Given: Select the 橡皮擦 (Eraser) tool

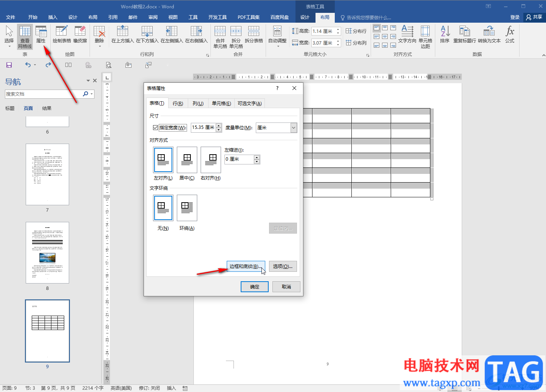Looking at the screenshot, I should point(80,34).
